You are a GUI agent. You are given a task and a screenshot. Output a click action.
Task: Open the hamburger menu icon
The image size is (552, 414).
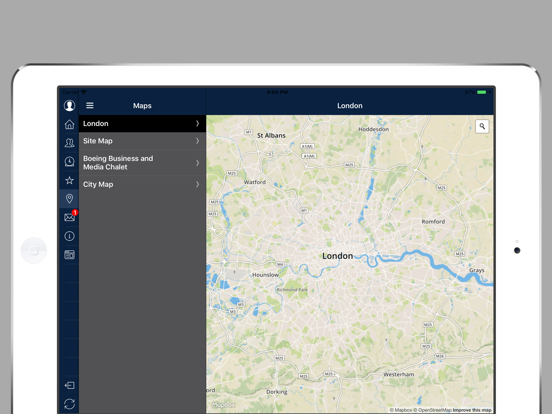(90, 105)
